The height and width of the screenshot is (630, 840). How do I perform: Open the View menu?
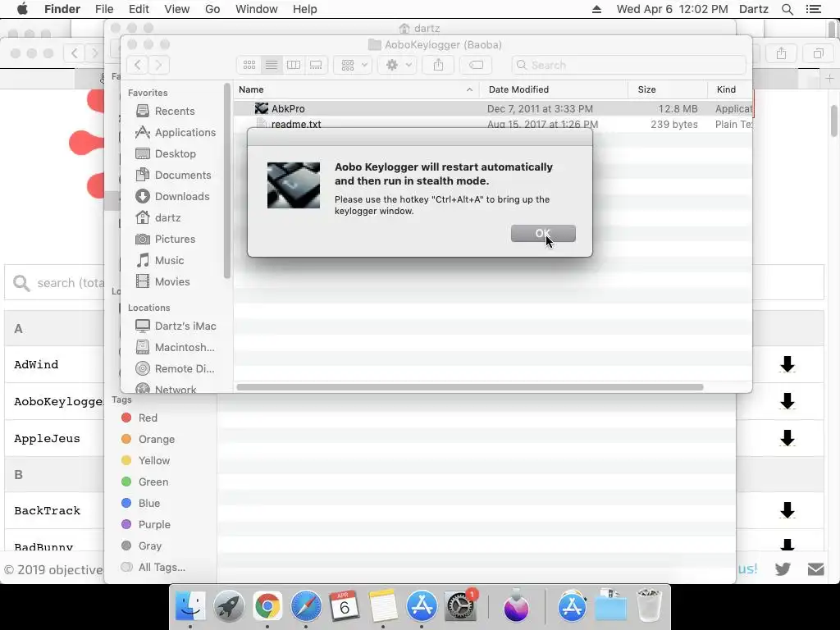coord(177,9)
